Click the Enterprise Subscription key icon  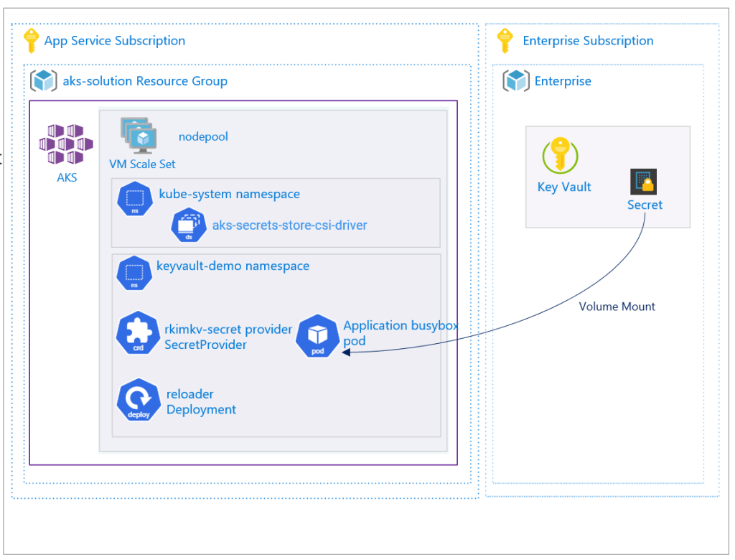505,41
